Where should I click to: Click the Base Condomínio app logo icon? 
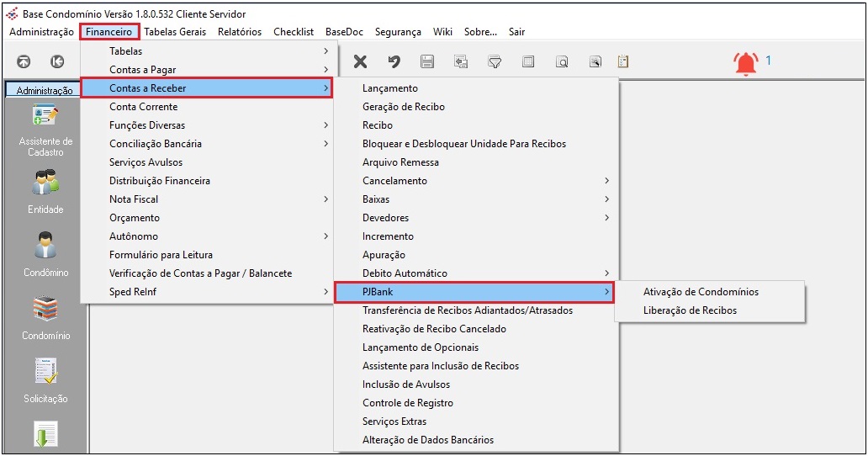tap(12, 13)
